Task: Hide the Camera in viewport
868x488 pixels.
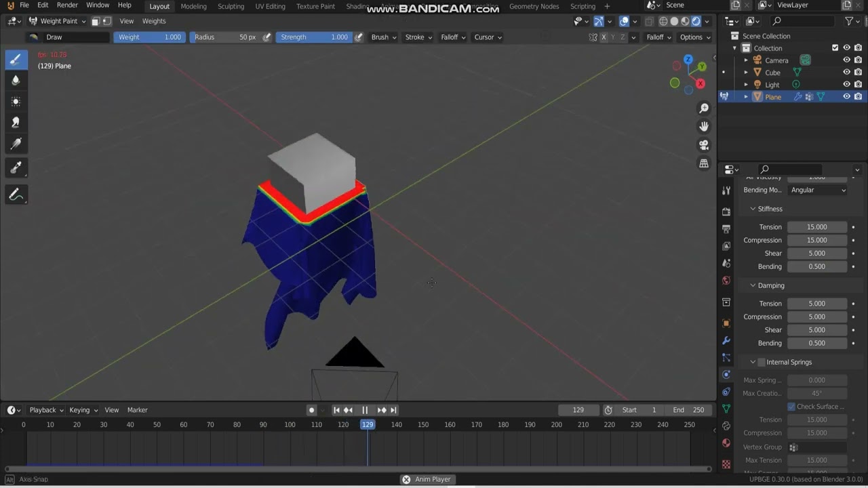Action: pos(846,60)
